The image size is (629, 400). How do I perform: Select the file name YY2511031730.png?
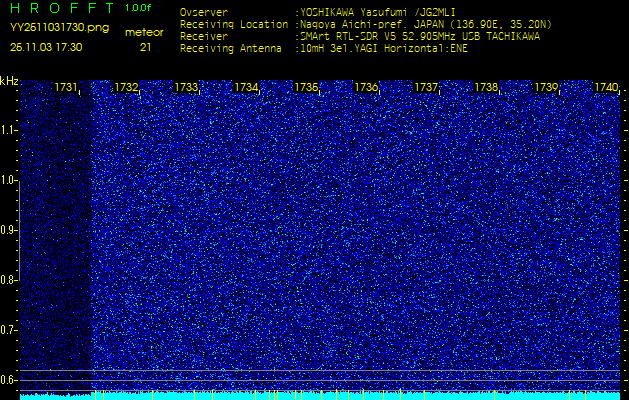point(59,27)
